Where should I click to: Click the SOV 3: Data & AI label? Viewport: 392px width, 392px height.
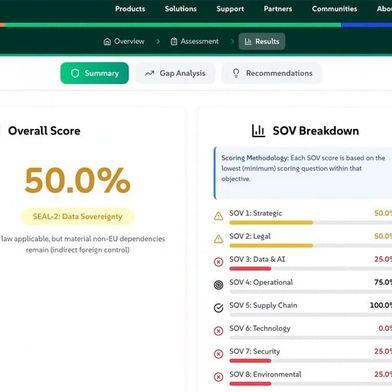click(257, 259)
